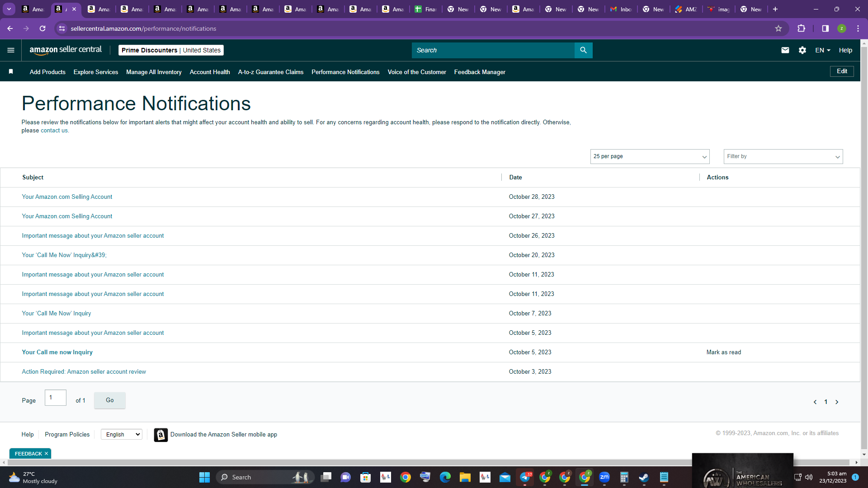Click the Amazon Seller Central logo
Viewport: 868px width, 488px height.
click(66, 50)
